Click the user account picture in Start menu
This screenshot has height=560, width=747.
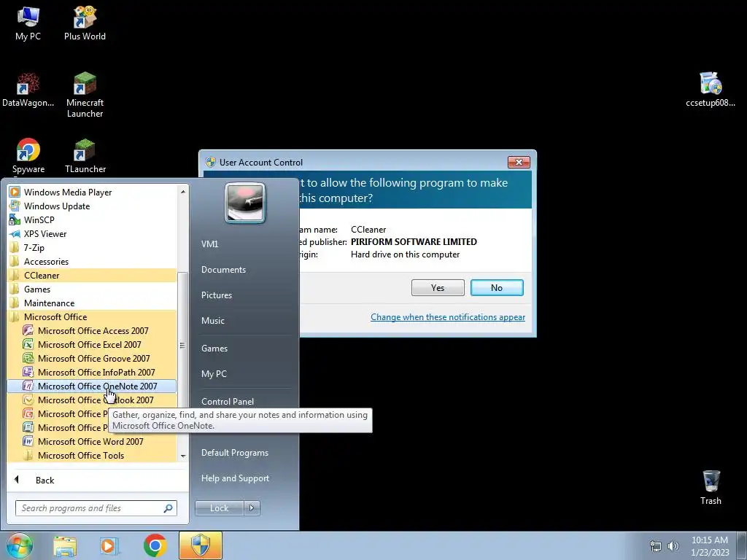[x=245, y=203]
